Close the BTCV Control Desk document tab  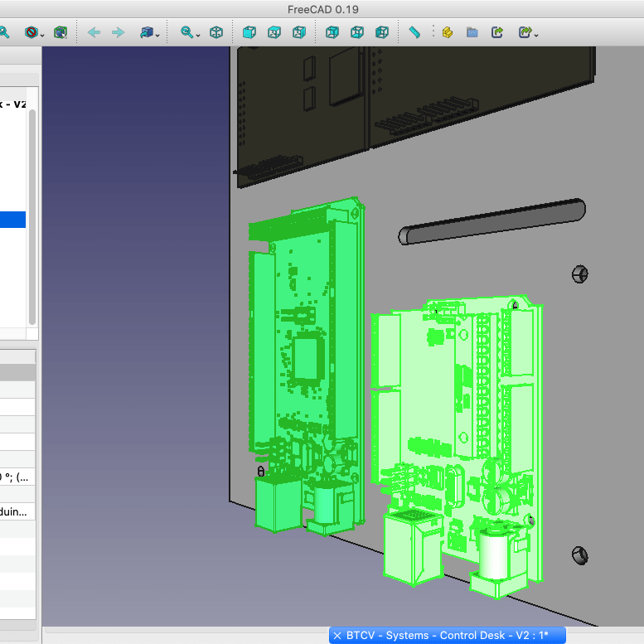point(337,636)
